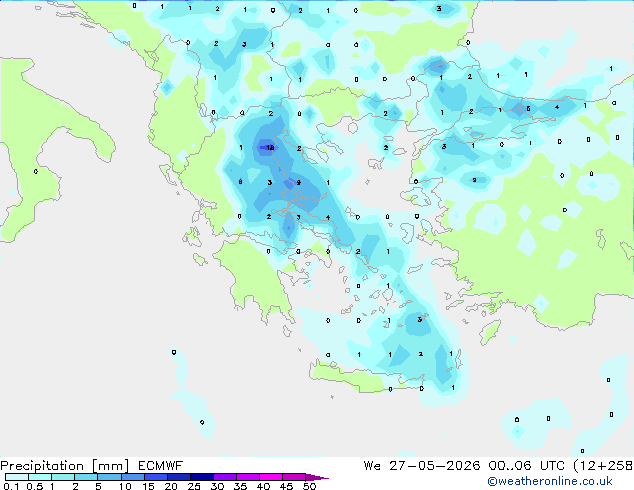Select the 35–40 mm purple legend swatch
Screen dimensions: 634x490
point(247,477)
